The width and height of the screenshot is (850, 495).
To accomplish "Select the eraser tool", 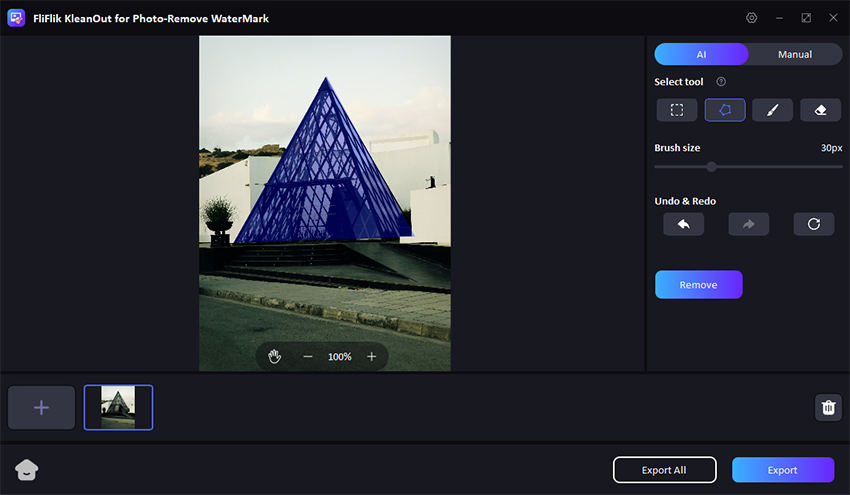I will (820, 110).
